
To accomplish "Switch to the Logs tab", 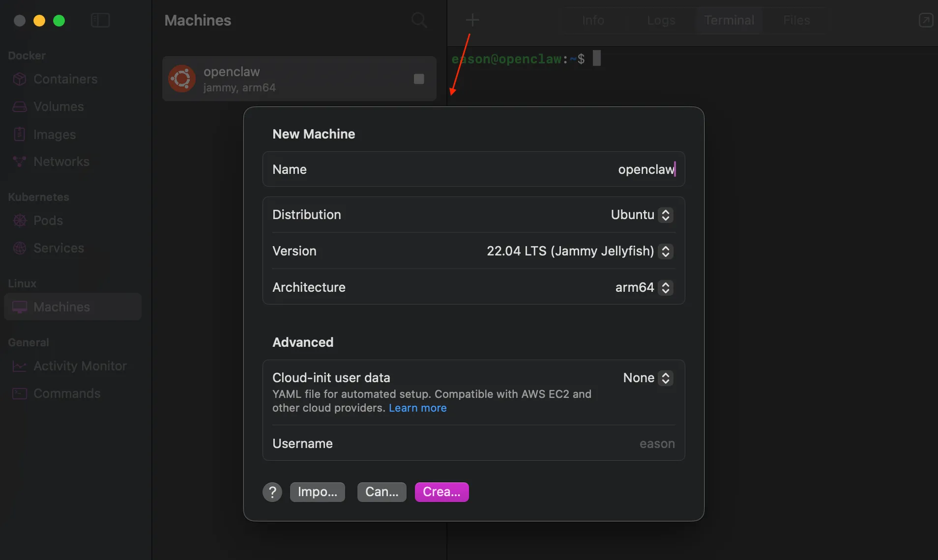I will pos(661,20).
